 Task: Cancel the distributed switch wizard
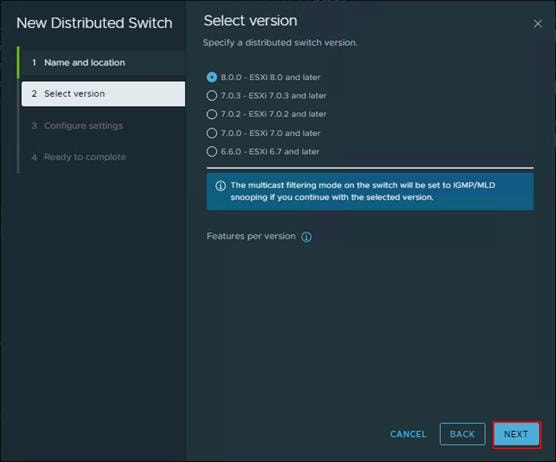(408, 434)
